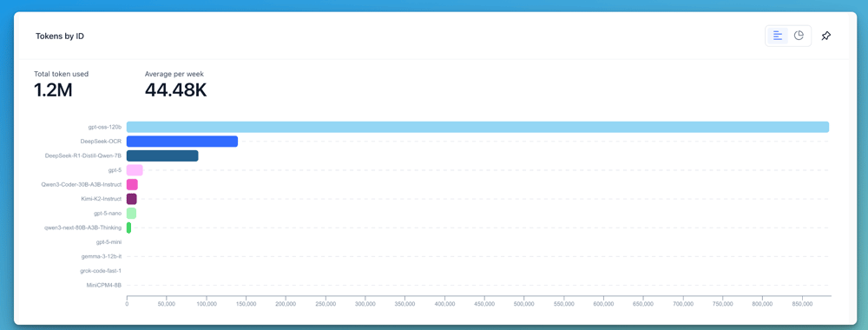This screenshot has width=868, height=330.
Task: Click the gpt-5-mini axis label
Action: pyautogui.click(x=108, y=242)
